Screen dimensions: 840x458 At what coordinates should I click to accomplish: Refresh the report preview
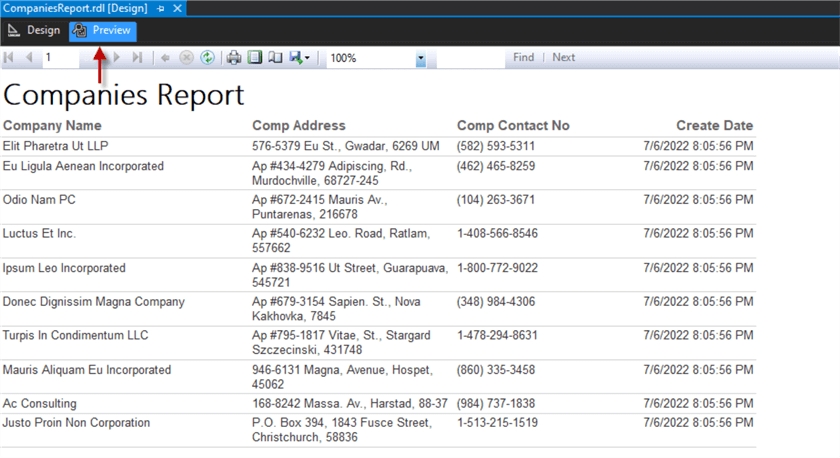(x=207, y=57)
